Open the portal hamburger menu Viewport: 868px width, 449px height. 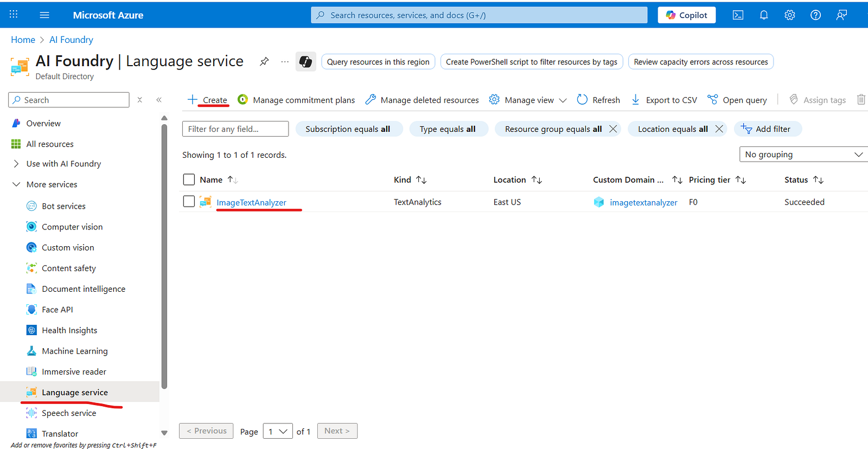point(44,15)
